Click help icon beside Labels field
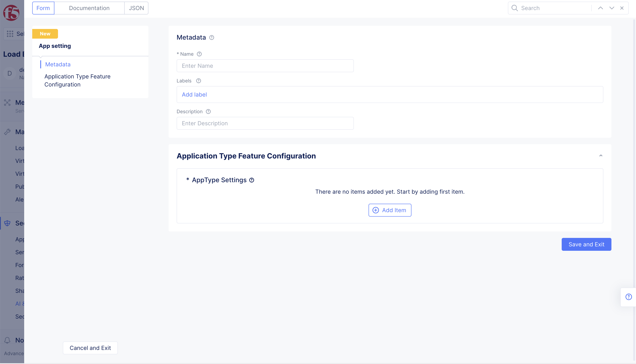Screen dimensions: 636x364 pyautogui.click(x=199, y=81)
